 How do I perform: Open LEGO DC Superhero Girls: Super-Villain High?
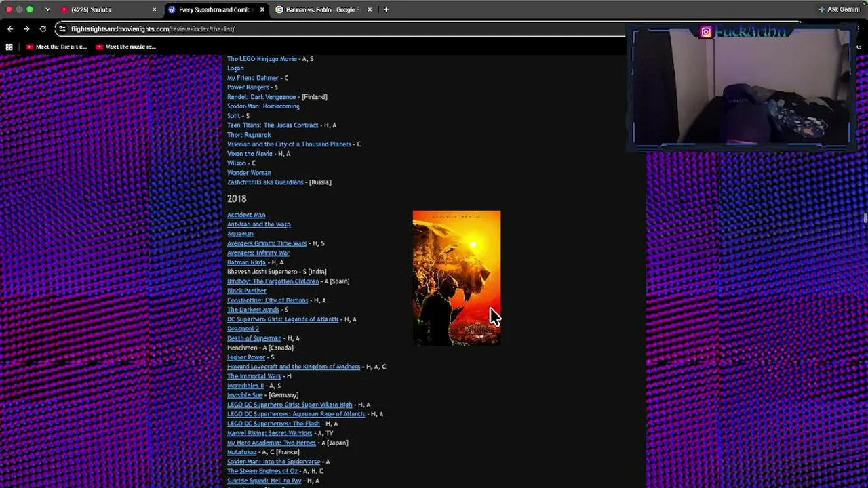click(290, 405)
